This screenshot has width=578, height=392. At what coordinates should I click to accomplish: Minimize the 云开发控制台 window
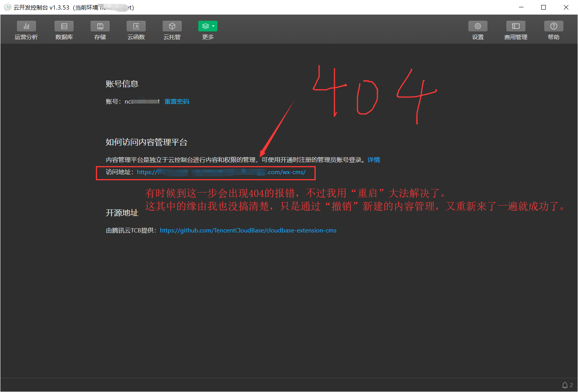pos(521,7)
